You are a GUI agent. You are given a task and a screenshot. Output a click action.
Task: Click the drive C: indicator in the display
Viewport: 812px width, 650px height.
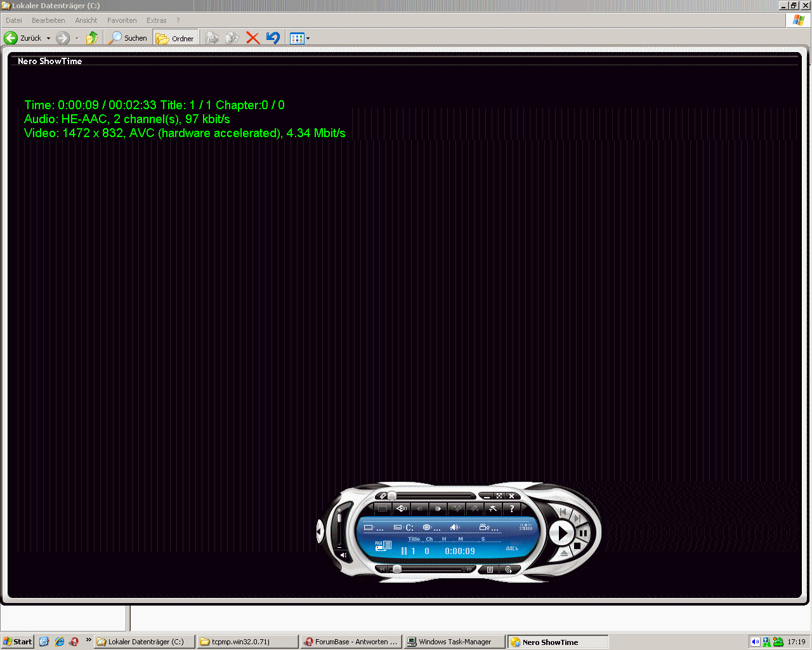click(404, 527)
